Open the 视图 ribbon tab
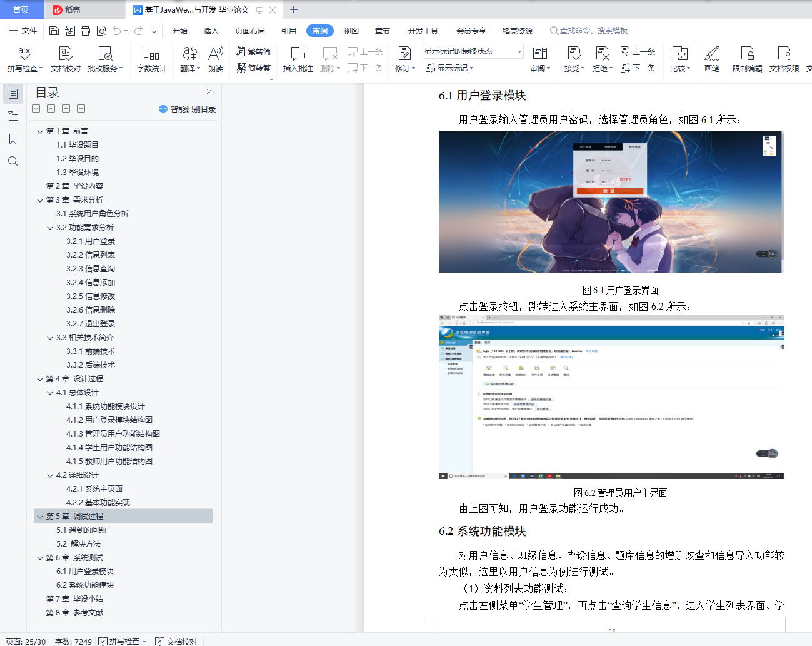The image size is (812, 646). (351, 31)
